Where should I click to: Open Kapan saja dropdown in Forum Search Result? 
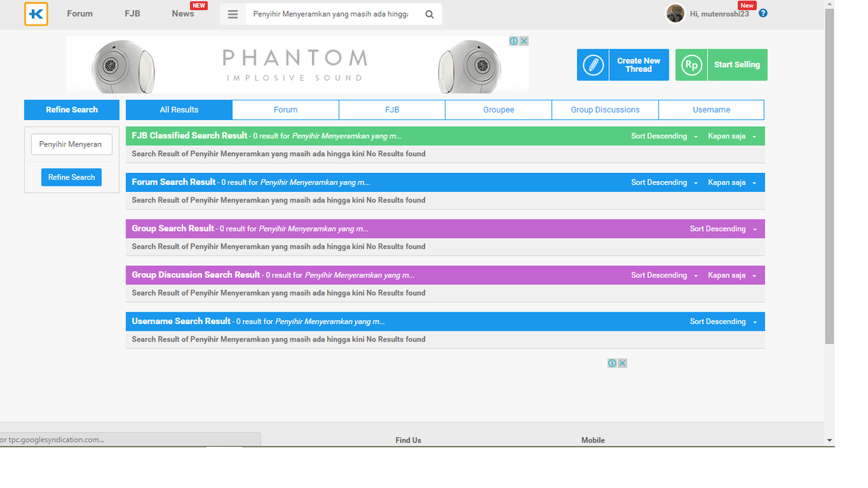pyautogui.click(x=732, y=182)
